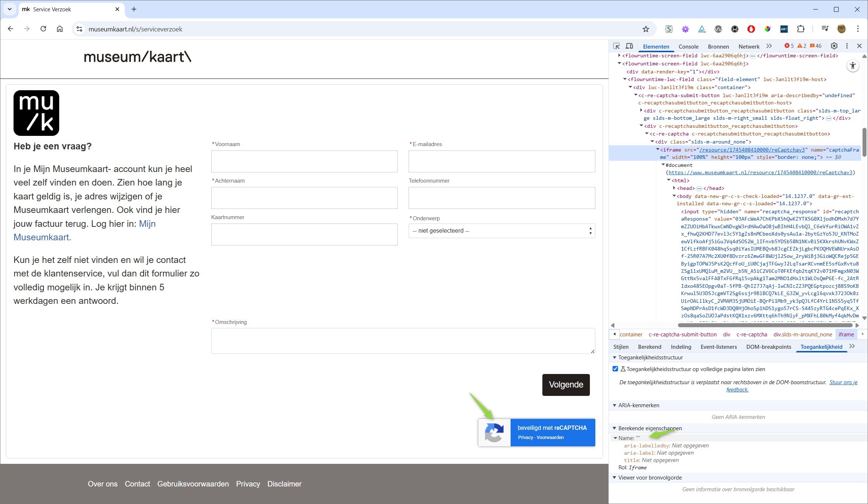The height and width of the screenshot is (504, 868).
Task: Switch to the Bronnen tab
Action: (718, 46)
